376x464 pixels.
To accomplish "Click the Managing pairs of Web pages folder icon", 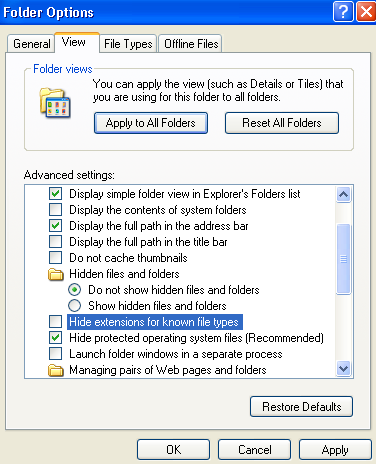I will (56, 370).
